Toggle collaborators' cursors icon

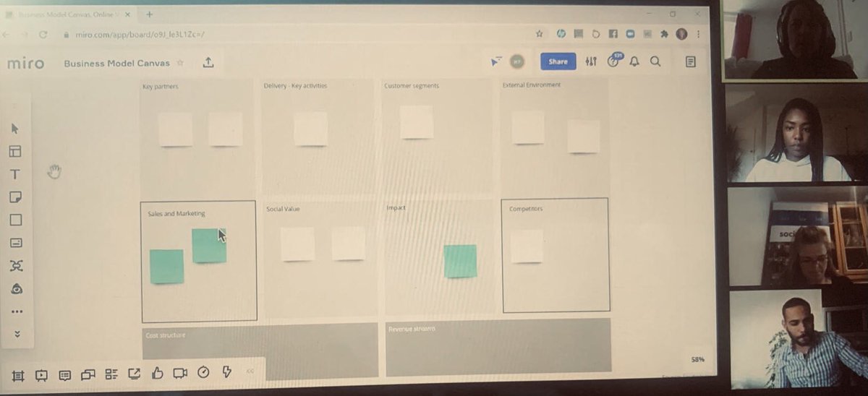click(x=496, y=61)
